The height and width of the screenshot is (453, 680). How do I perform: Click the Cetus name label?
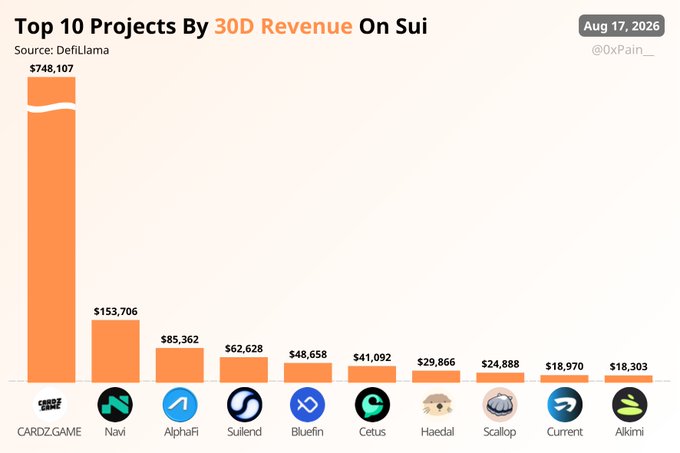coord(372,432)
